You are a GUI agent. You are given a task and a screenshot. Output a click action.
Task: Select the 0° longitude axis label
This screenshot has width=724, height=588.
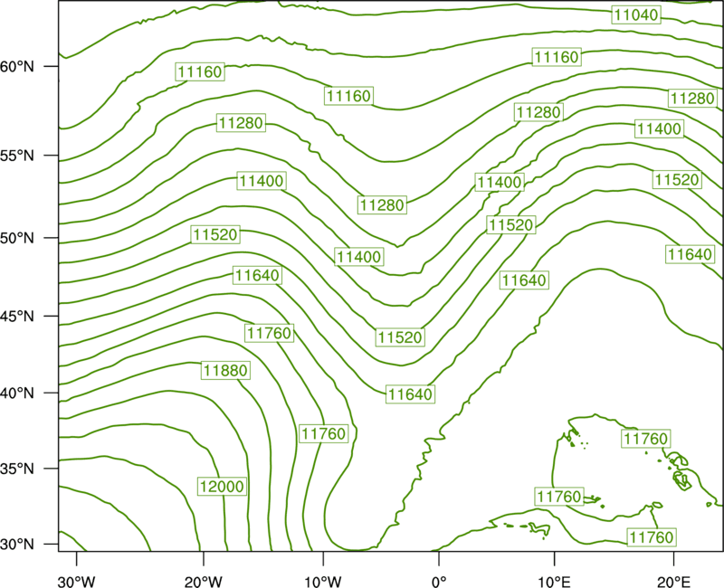pos(439,582)
